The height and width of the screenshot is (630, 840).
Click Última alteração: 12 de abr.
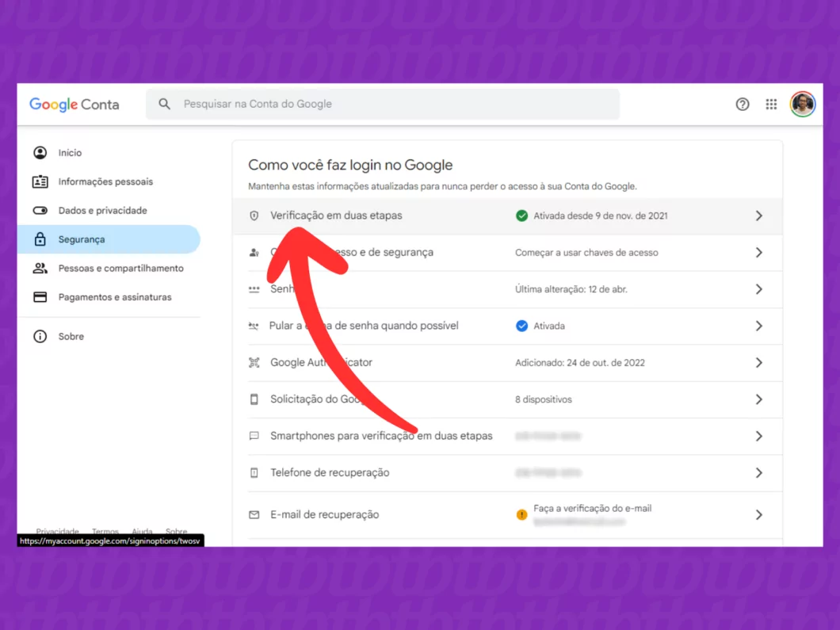point(571,289)
